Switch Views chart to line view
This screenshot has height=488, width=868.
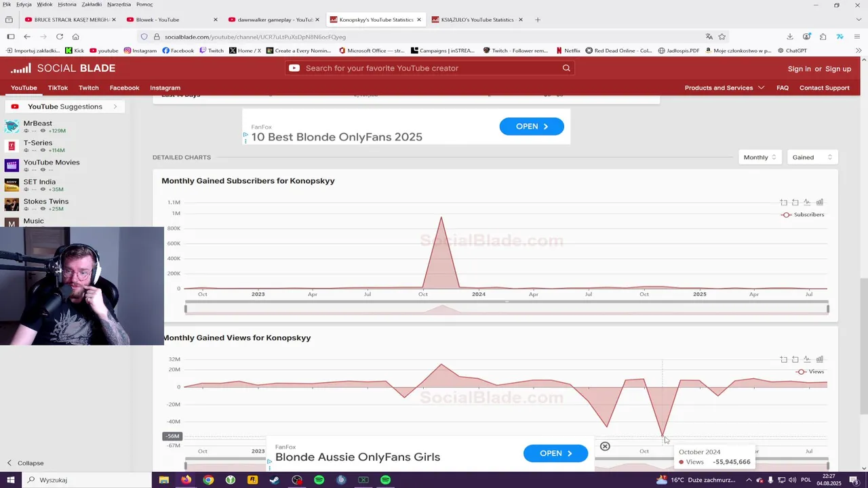click(807, 359)
